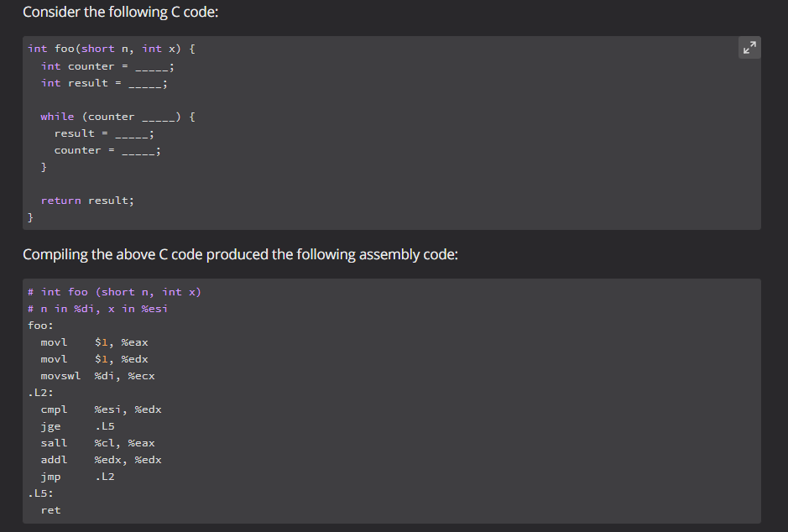Click the ret instruction at the bottom
788x532 pixels.
click(x=50, y=509)
